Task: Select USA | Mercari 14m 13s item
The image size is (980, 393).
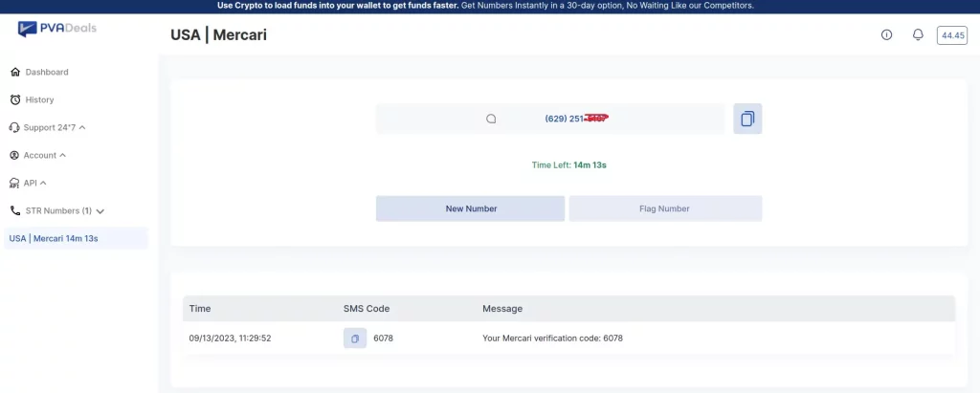Action: (x=76, y=239)
